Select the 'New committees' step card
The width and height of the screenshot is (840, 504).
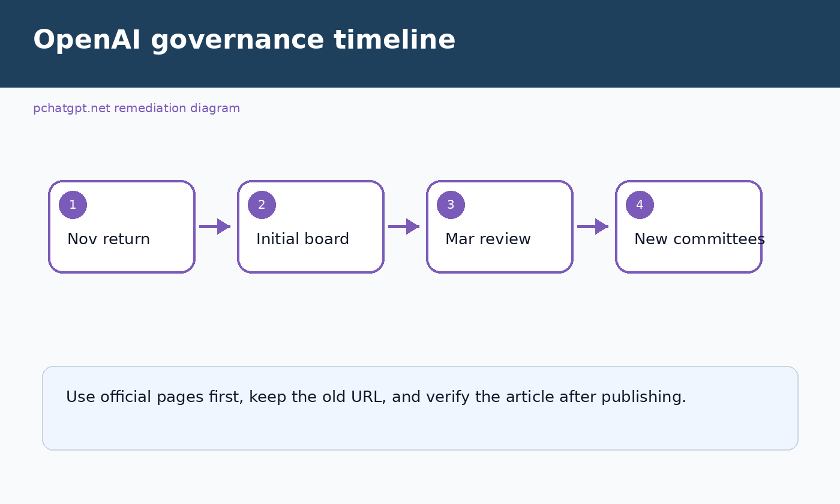tap(689, 227)
